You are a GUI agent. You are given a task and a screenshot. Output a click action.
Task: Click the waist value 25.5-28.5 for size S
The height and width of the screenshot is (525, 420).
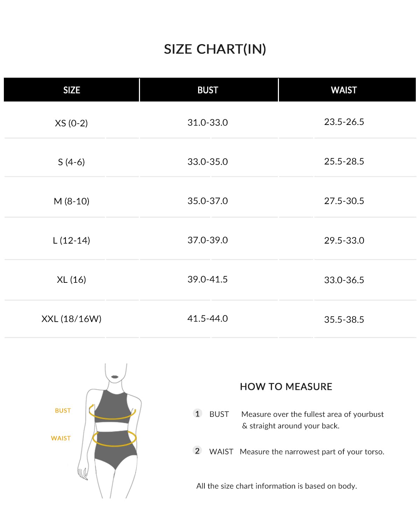tap(344, 161)
